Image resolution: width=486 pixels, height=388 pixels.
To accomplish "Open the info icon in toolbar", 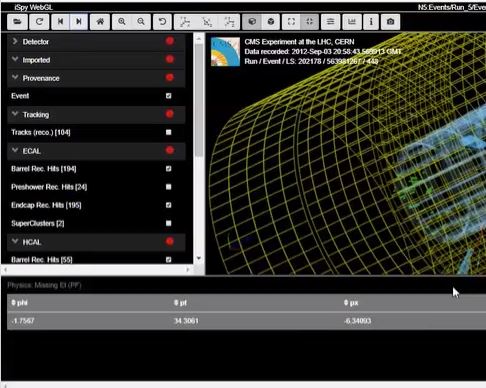I will [x=371, y=22].
